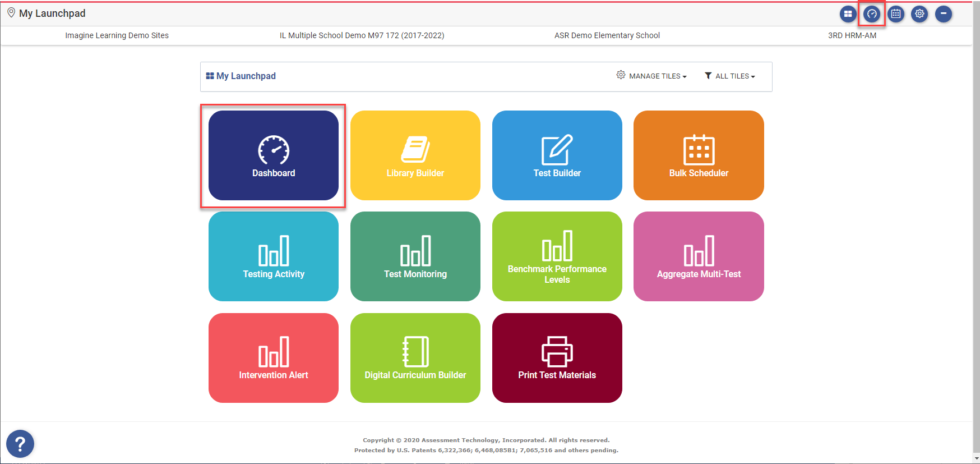
Task: Click the calendar scheduler icon in header
Action: tap(896, 13)
